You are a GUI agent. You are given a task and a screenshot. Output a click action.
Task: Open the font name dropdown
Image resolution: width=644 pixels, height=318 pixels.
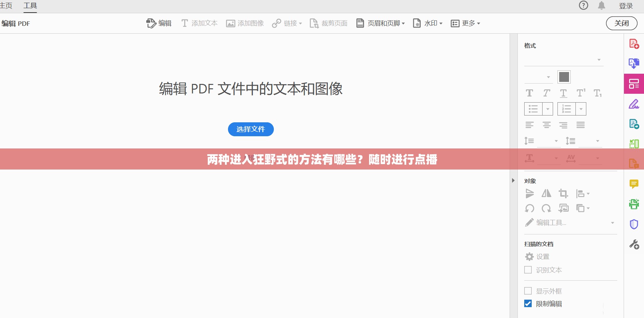564,60
